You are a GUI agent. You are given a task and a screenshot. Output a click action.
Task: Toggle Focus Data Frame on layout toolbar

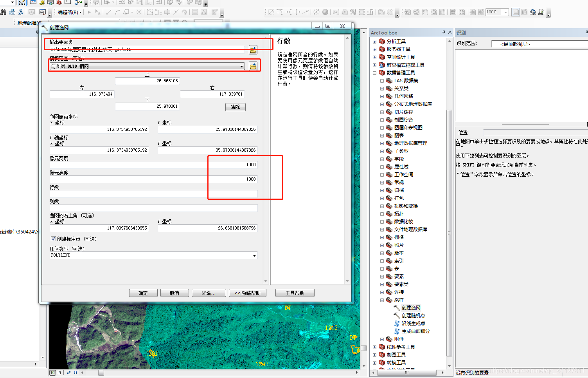point(524,12)
